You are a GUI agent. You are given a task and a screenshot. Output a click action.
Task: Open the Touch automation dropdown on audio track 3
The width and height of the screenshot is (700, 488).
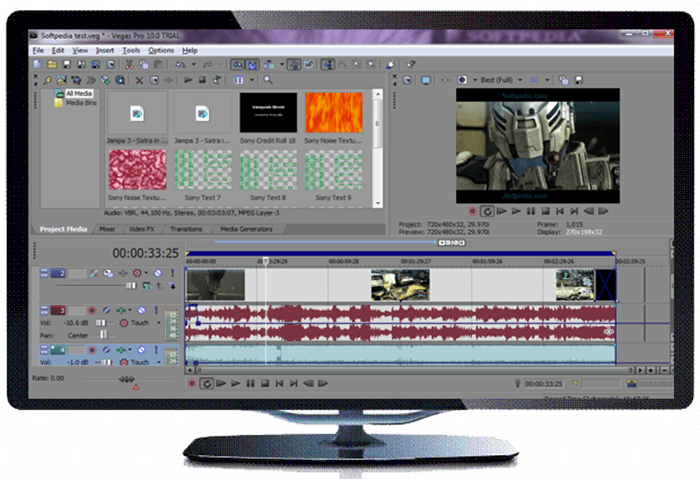click(158, 323)
